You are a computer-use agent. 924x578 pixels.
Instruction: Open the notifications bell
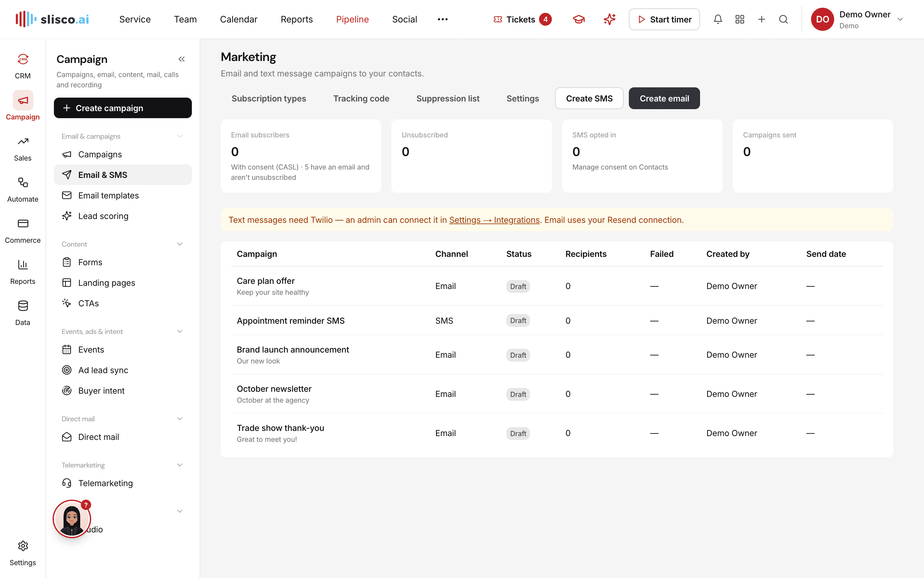pyautogui.click(x=718, y=19)
